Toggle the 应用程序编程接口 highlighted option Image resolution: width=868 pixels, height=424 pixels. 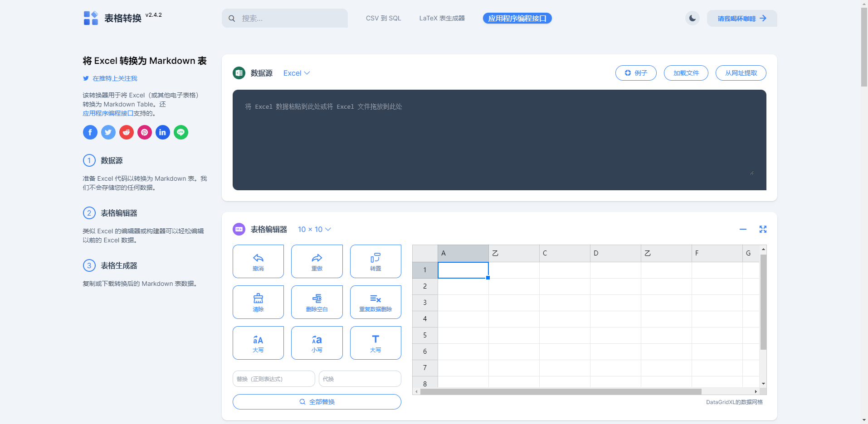[x=517, y=18]
